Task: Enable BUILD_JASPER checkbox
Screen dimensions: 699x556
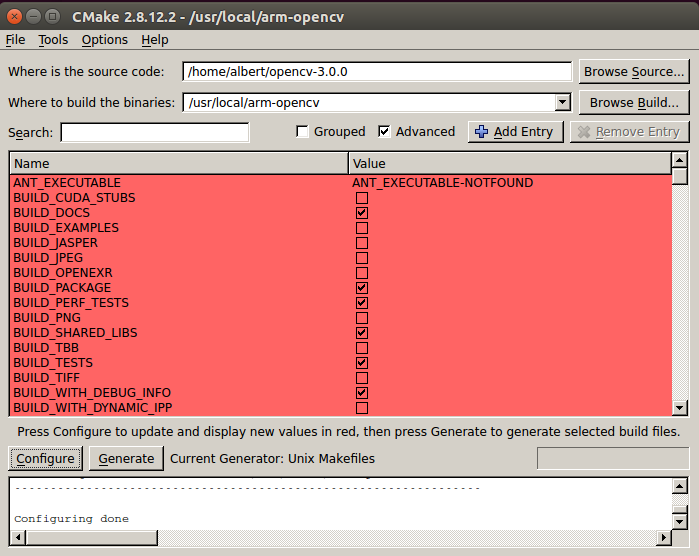Action: pyautogui.click(x=362, y=243)
